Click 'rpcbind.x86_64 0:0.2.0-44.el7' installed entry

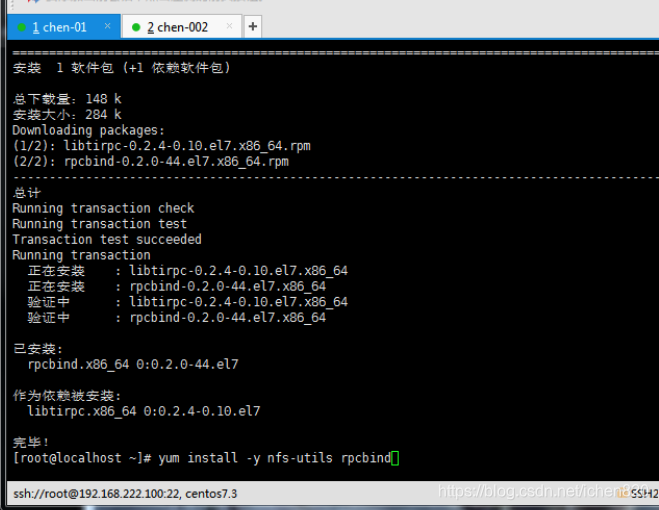click(133, 364)
